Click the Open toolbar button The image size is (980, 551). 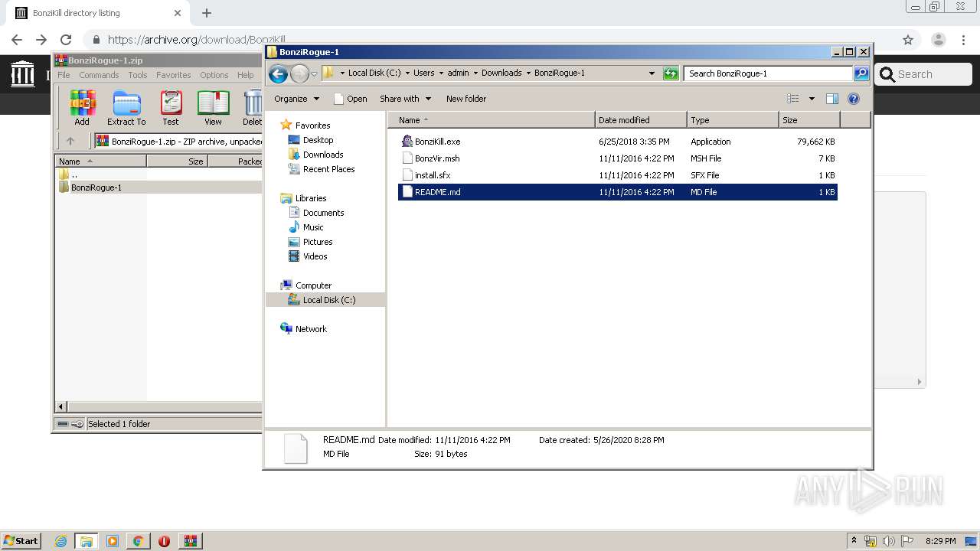coord(351,99)
